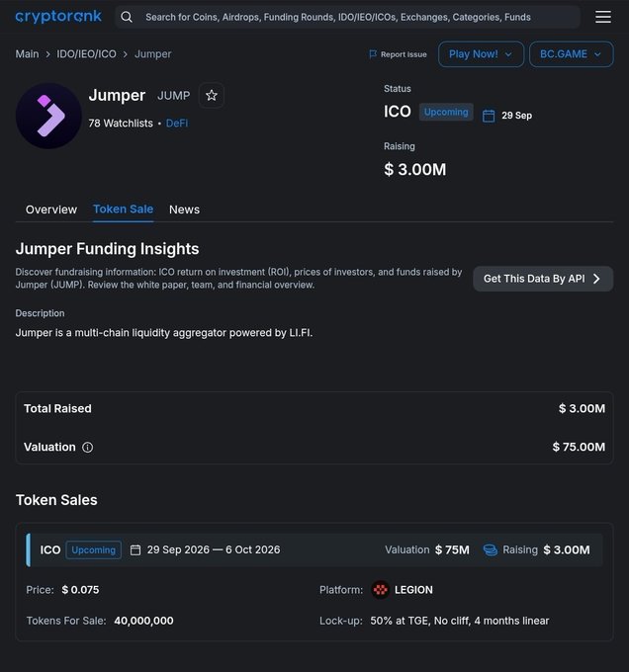This screenshot has width=629, height=672.
Task: Click the Jumper Funding Insights heading
Action: pyautogui.click(x=107, y=249)
